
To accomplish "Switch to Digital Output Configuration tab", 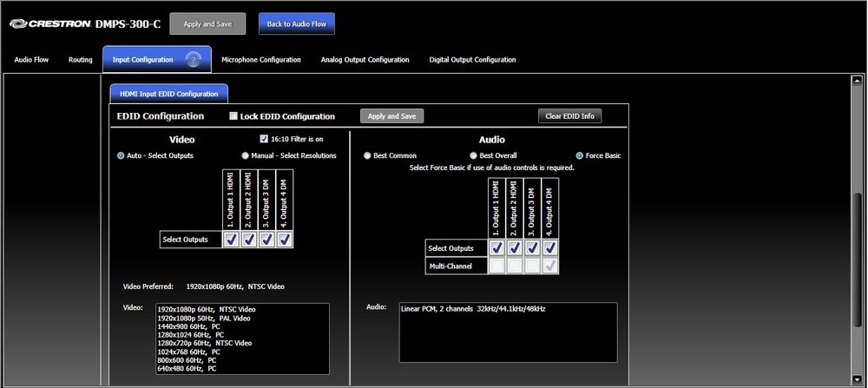I will 473,60.
